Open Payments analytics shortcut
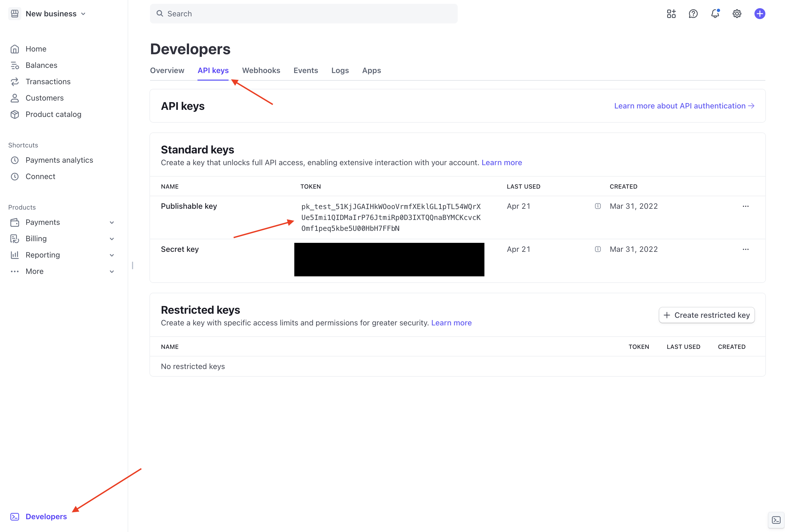Viewport: 785px width, 532px height. coord(59,160)
